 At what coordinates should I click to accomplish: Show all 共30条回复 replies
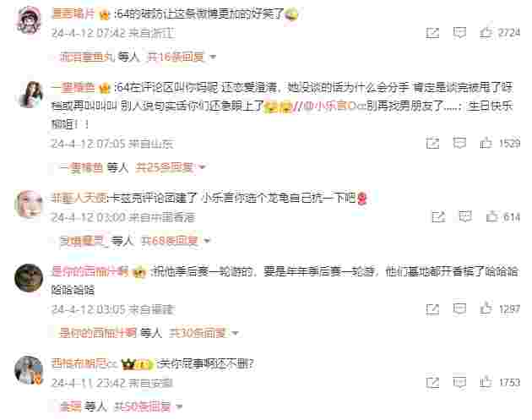pos(198,333)
